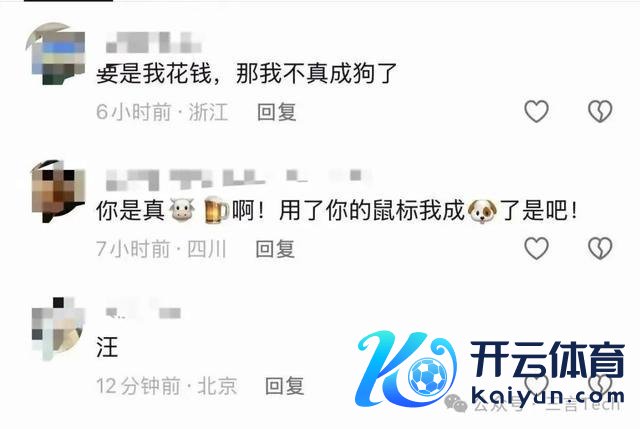
Task: Reply to the 12分钟前 北京 comment
Action: 284,386
